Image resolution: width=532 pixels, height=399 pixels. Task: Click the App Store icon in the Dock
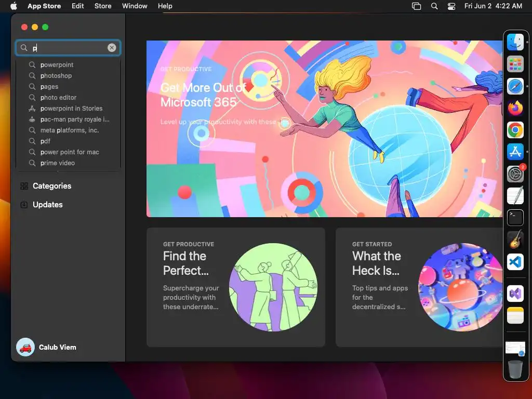515,152
